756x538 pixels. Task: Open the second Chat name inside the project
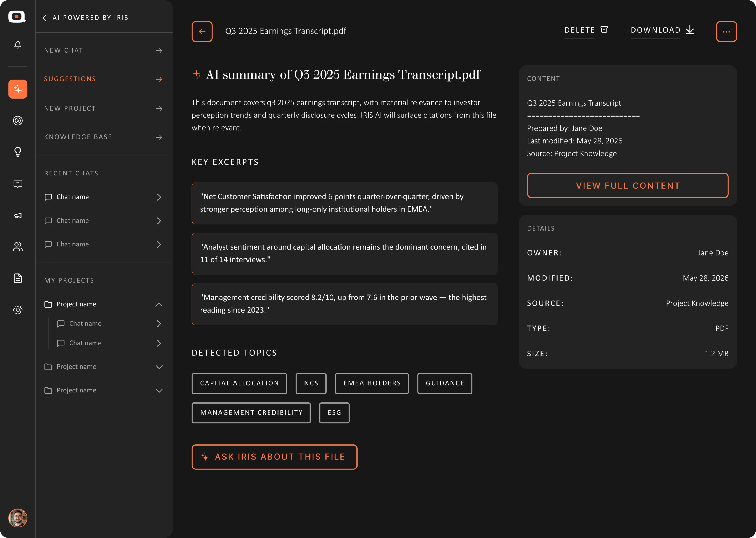click(110, 343)
